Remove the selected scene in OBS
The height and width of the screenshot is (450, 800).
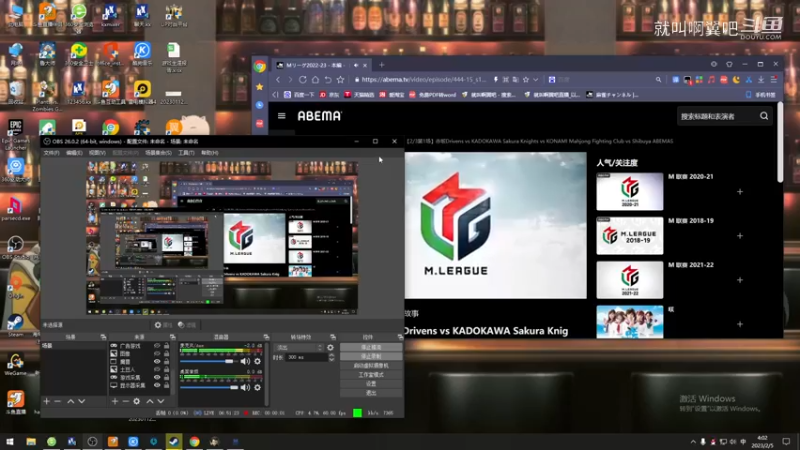tap(58, 402)
